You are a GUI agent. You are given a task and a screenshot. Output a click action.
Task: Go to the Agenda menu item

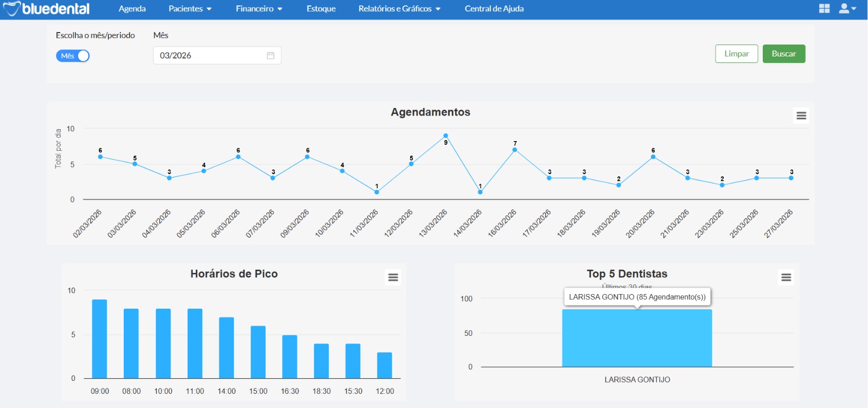[x=132, y=9]
